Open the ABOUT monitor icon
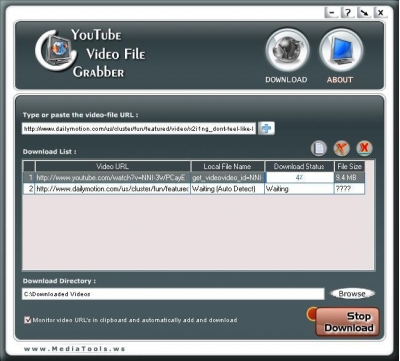This screenshot has width=400, height=361. (341, 51)
